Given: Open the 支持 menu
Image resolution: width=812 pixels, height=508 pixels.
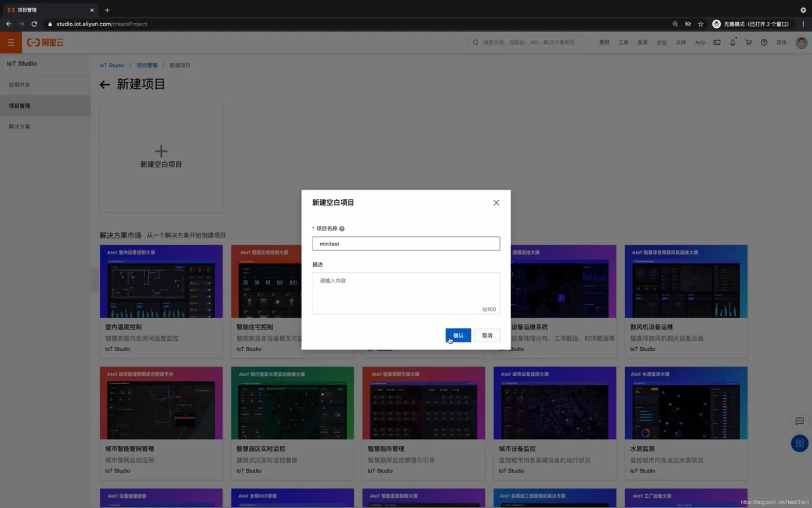Looking at the screenshot, I should [681, 42].
